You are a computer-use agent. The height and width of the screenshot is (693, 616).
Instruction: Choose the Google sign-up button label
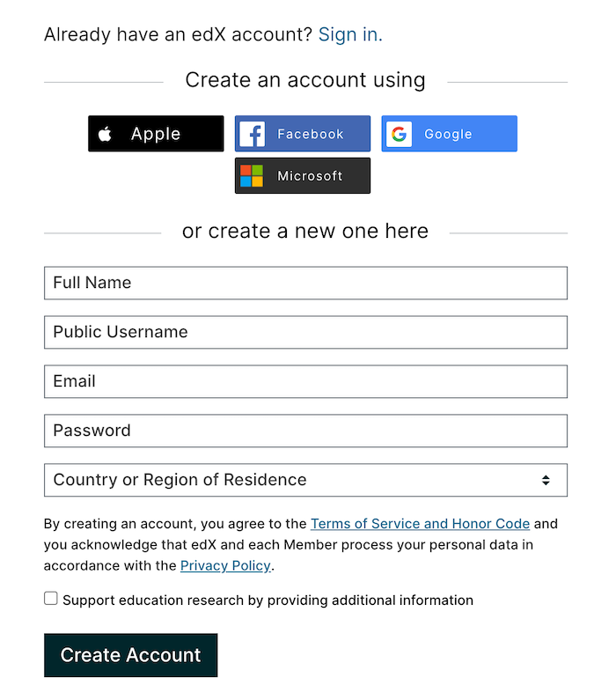(x=448, y=134)
